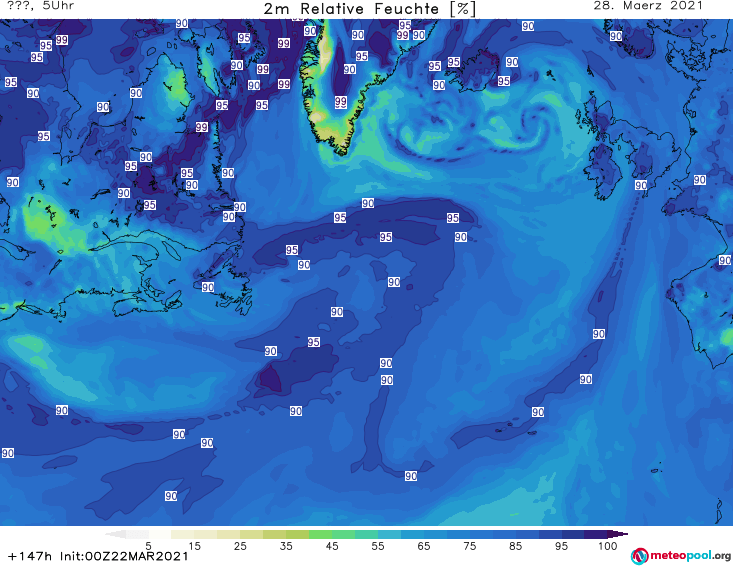Click the legend scale label '15'

pyautogui.click(x=194, y=546)
